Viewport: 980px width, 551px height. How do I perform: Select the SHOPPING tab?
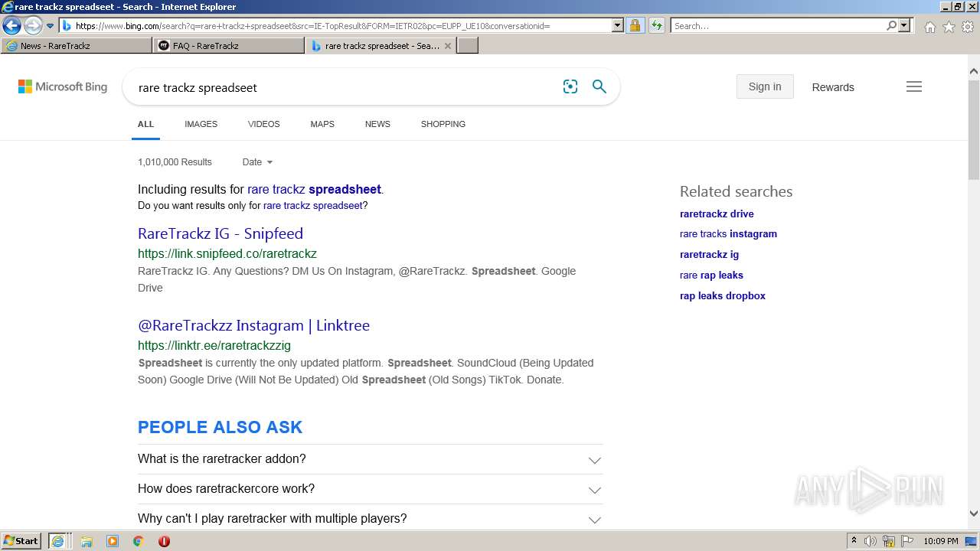pyautogui.click(x=443, y=124)
